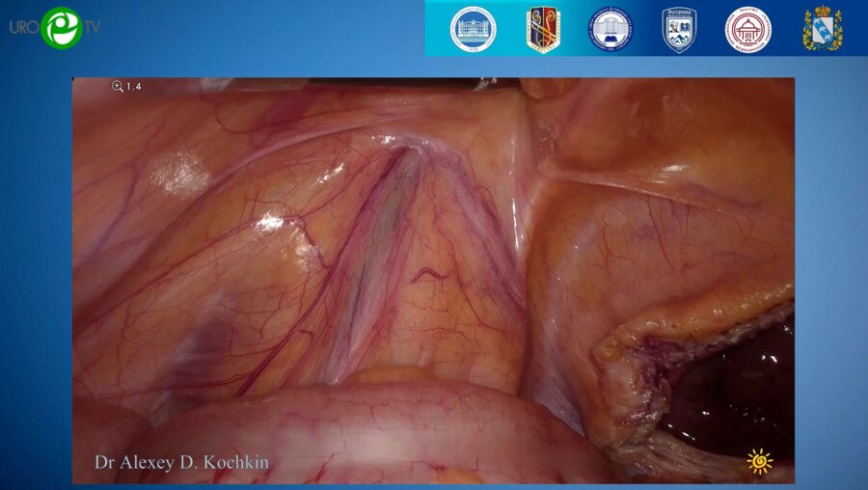The height and width of the screenshot is (490, 868).
Task: Click the Dr Alexey D. Kochkin caption
Action: [181, 463]
